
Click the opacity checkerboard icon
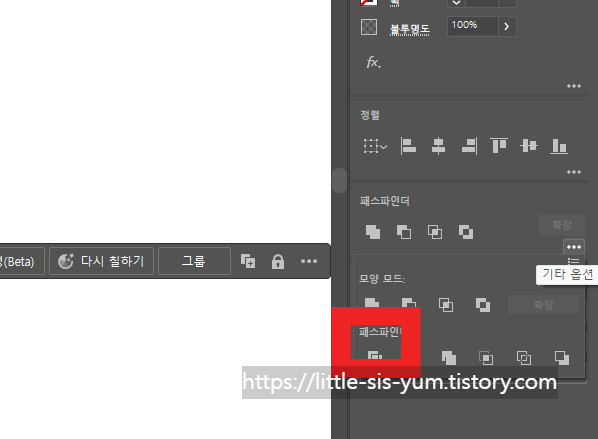pyautogui.click(x=369, y=27)
